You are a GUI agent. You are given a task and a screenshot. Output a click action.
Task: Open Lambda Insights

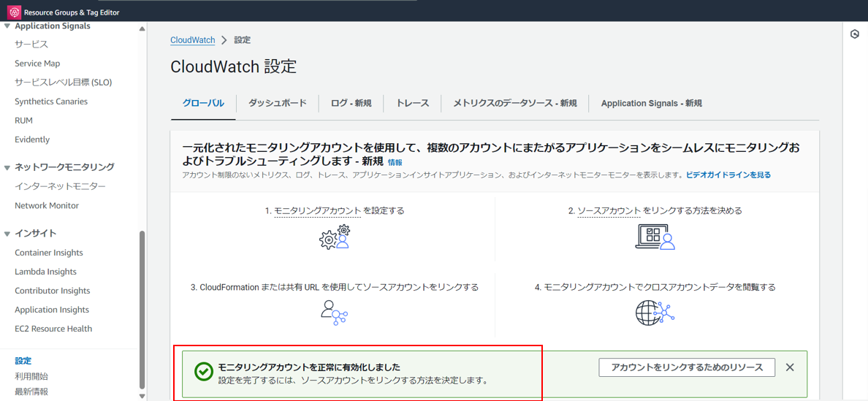[x=46, y=272]
